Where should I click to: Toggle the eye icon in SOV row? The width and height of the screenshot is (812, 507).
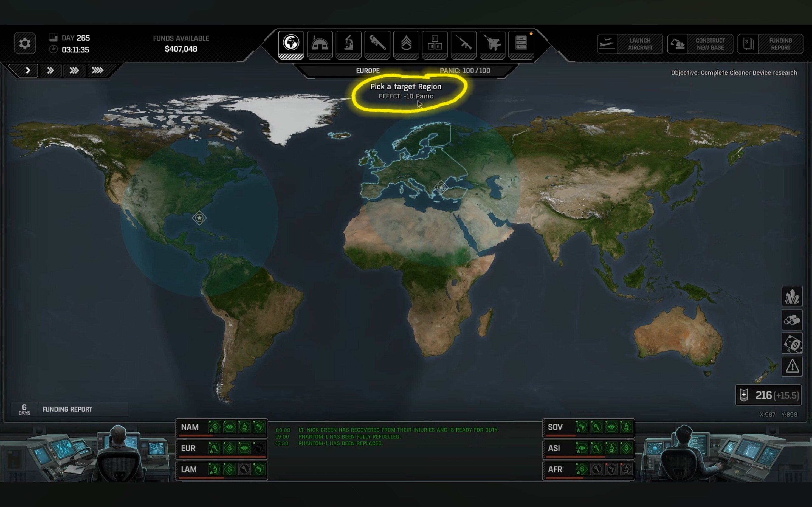click(611, 427)
